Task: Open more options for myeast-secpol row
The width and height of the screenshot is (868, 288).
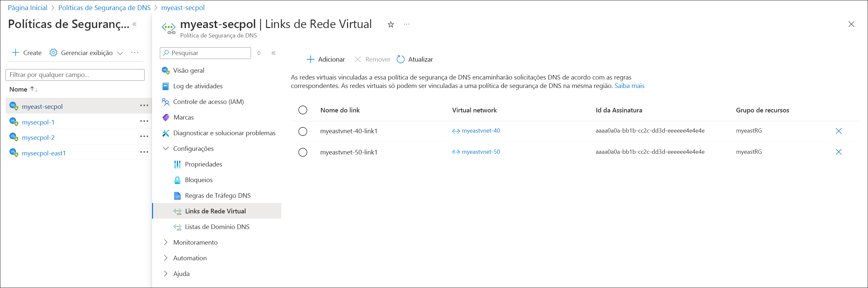Action: [x=144, y=106]
